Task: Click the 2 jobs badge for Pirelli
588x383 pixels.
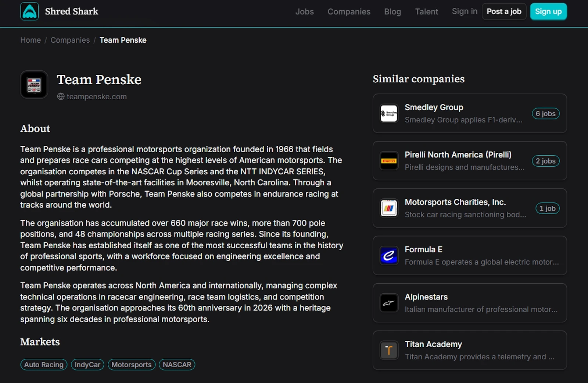Action: [546, 161]
